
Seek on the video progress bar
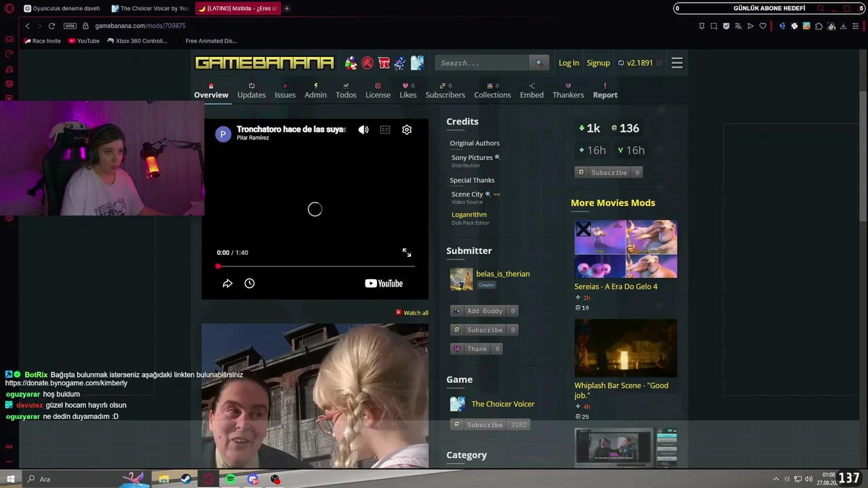[x=315, y=266]
